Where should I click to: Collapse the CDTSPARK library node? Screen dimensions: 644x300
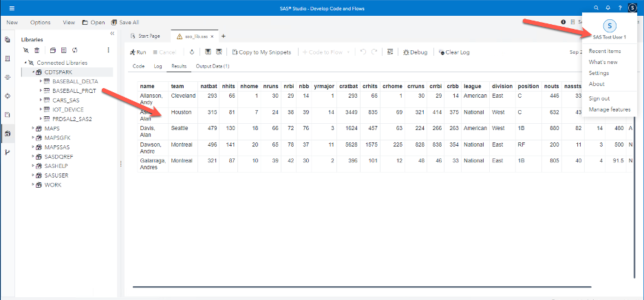pyautogui.click(x=32, y=72)
